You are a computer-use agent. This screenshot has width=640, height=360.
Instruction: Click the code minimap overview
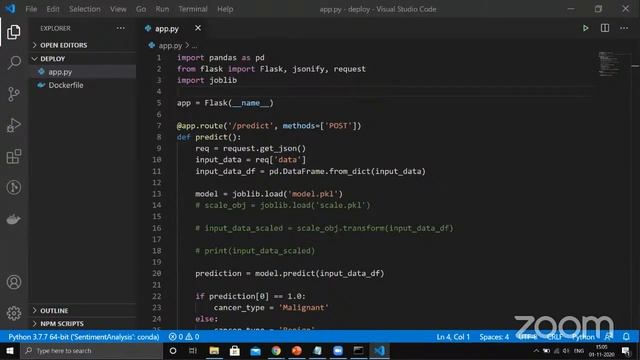(x=608, y=64)
